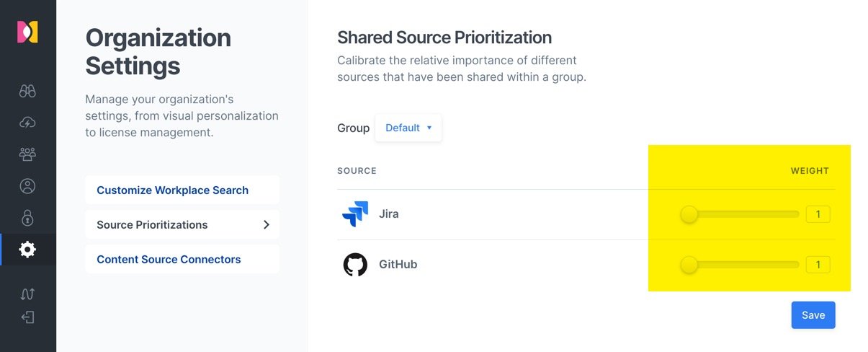Go to Groups via the people icon

[x=27, y=154]
